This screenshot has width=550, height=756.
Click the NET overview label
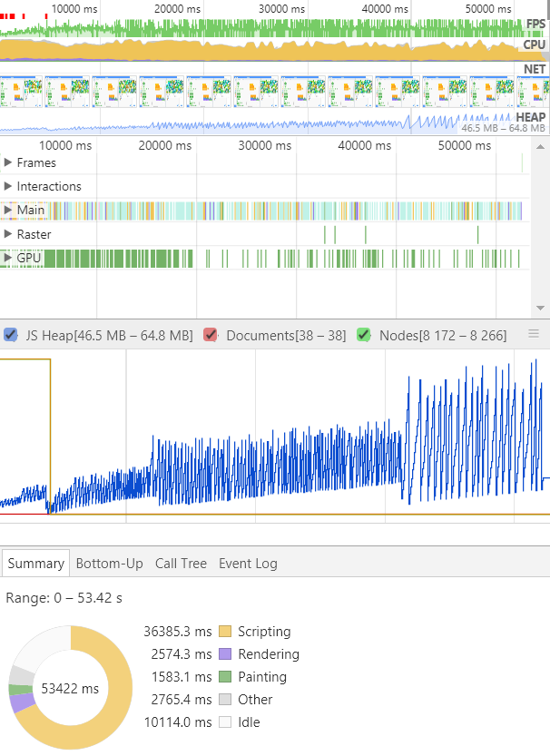[x=535, y=69]
